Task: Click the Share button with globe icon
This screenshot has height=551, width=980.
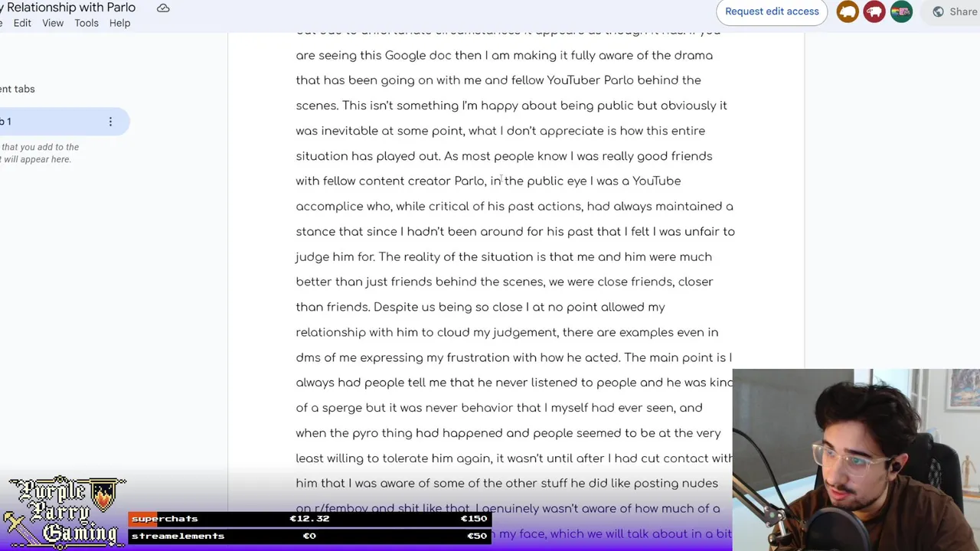Action: point(949,11)
